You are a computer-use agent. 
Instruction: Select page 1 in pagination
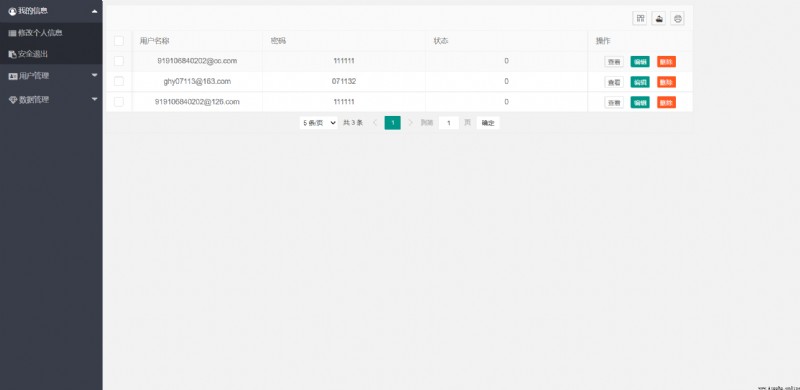click(392, 123)
